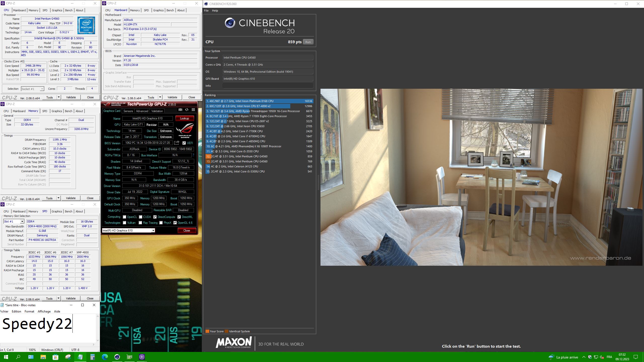Image resolution: width=644 pixels, height=362 pixels.
Task: Toggle the PhysX checkbox
Action: pyautogui.click(x=161, y=223)
